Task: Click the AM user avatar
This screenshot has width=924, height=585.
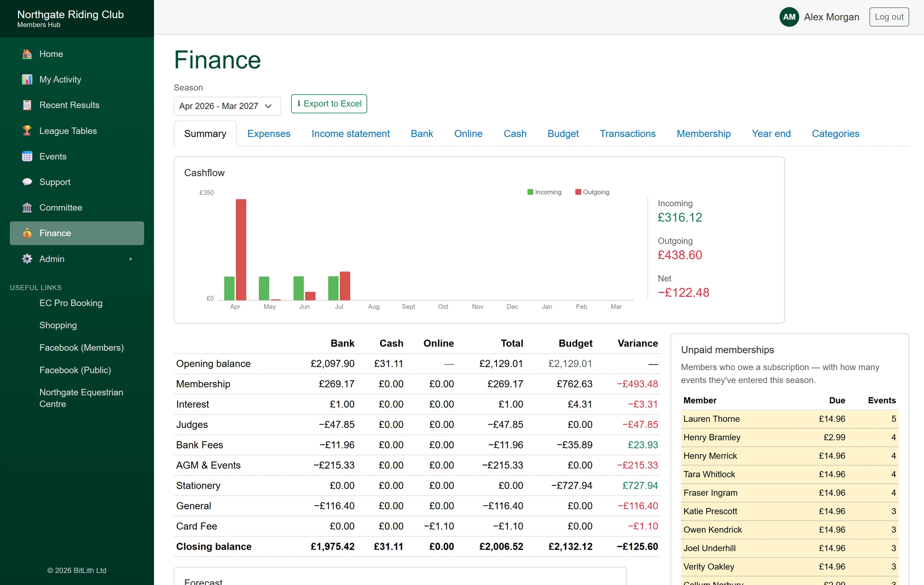Action: [789, 17]
